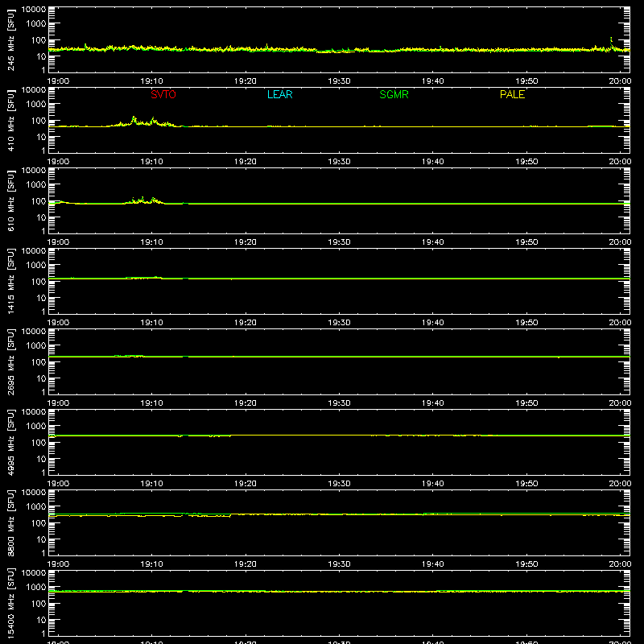Click the 10 y-axis label of 1415 MHz plot
Viewport: 644px width, 644px height.
coord(42,298)
